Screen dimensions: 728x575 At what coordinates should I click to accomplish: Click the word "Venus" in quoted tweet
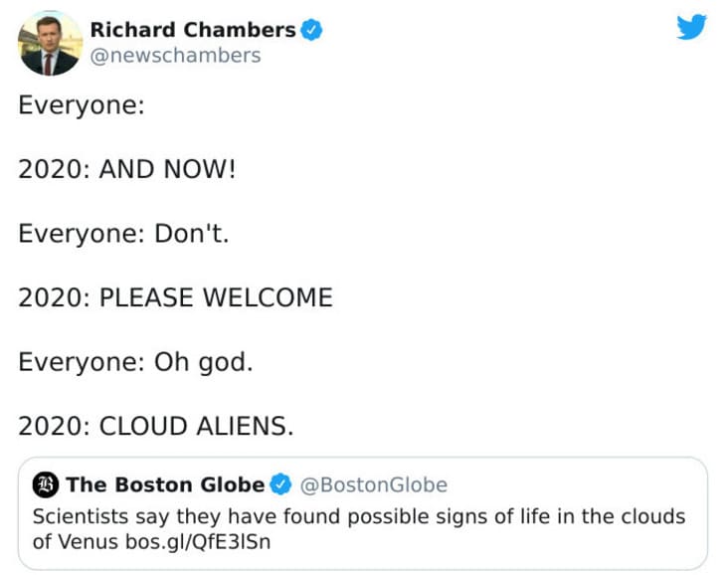[x=87, y=542]
